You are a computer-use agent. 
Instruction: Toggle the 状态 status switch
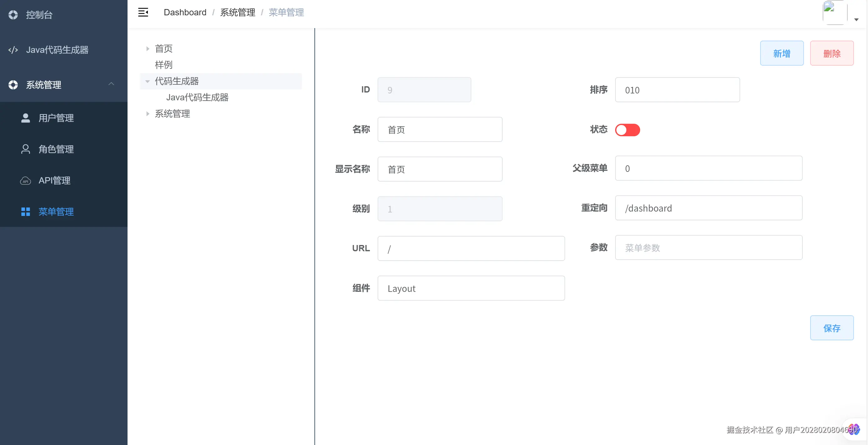(x=627, y=130)
